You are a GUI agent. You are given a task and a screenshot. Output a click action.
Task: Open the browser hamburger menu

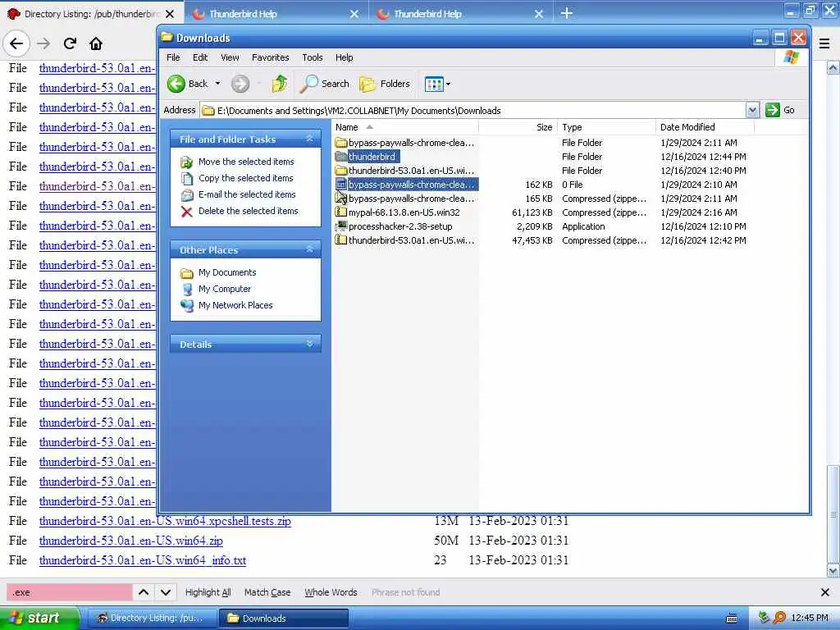(x=824, y=43)
